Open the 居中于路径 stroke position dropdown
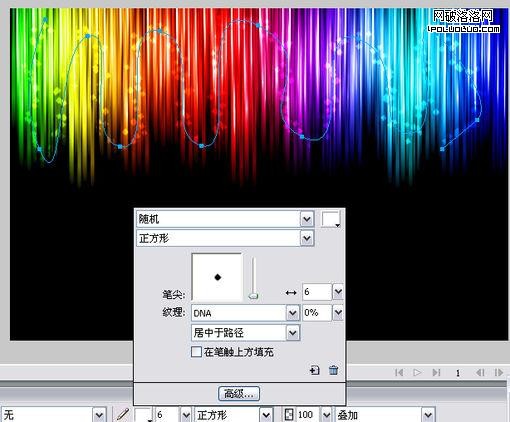Viewport: 510px width, 422px height. (293, 333)
